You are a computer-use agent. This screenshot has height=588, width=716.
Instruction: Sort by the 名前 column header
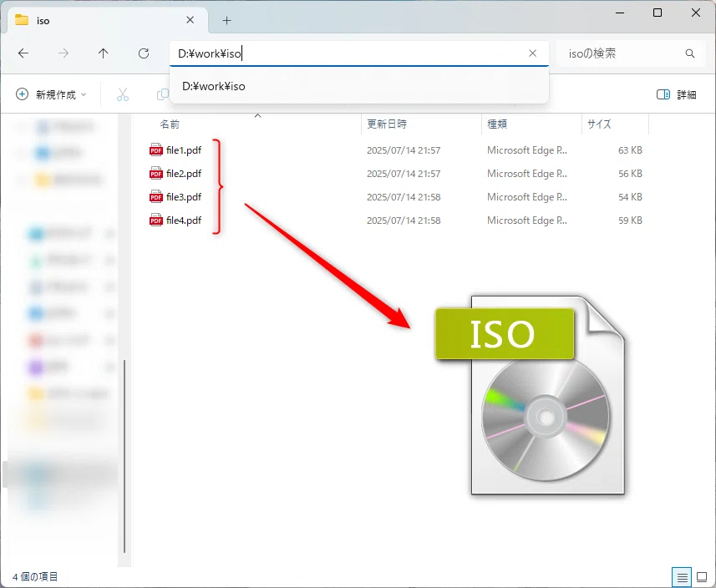[170, 124]
